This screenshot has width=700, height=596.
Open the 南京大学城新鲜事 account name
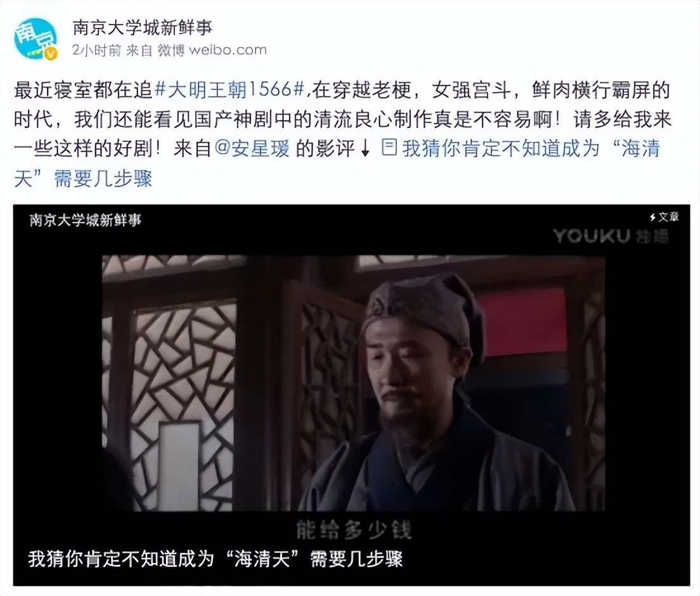coord(143,28)
